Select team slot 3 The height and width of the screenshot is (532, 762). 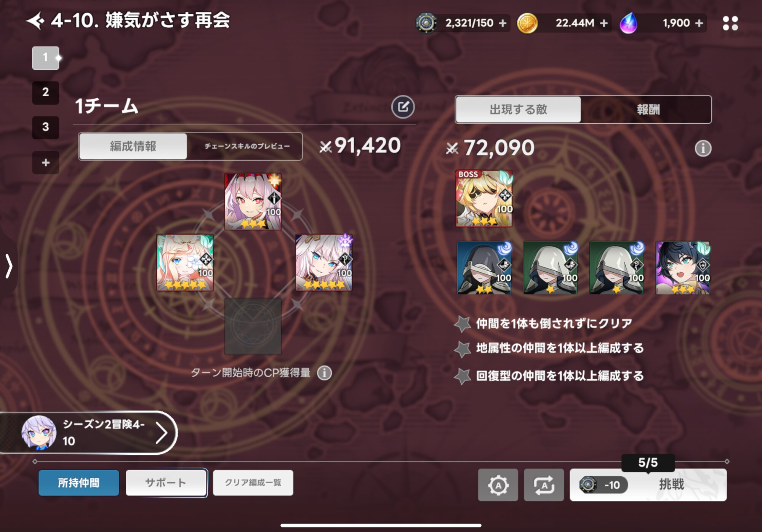46,127
